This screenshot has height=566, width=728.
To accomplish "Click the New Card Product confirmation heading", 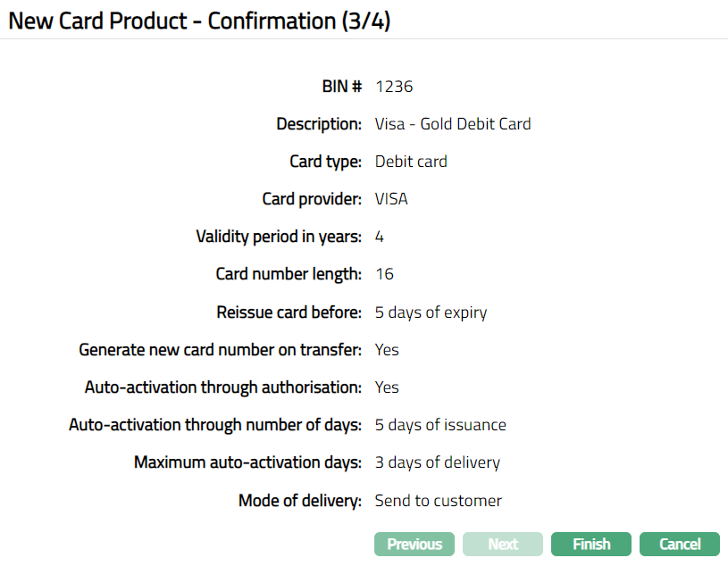I will 199,21.
